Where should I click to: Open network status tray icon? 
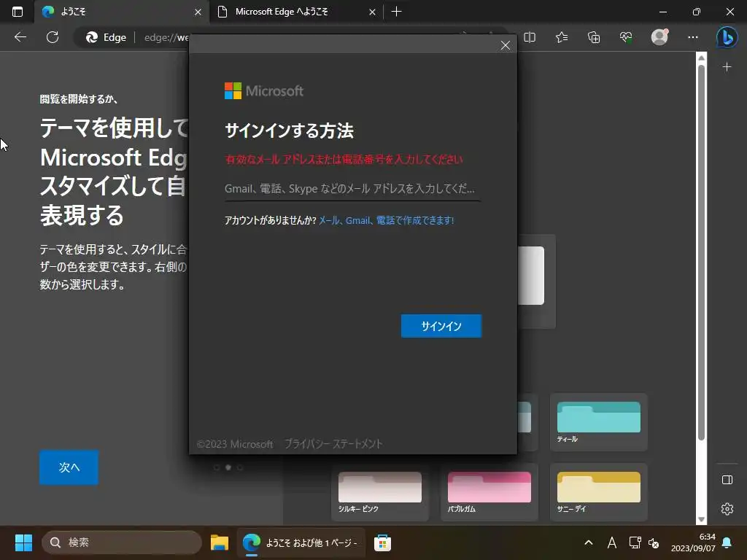[x=635, y=542]
